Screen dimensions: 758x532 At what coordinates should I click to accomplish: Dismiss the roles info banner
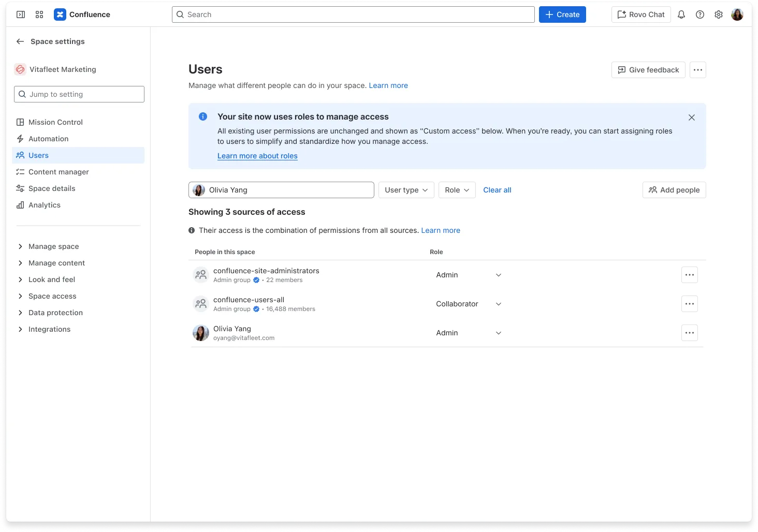692,117
